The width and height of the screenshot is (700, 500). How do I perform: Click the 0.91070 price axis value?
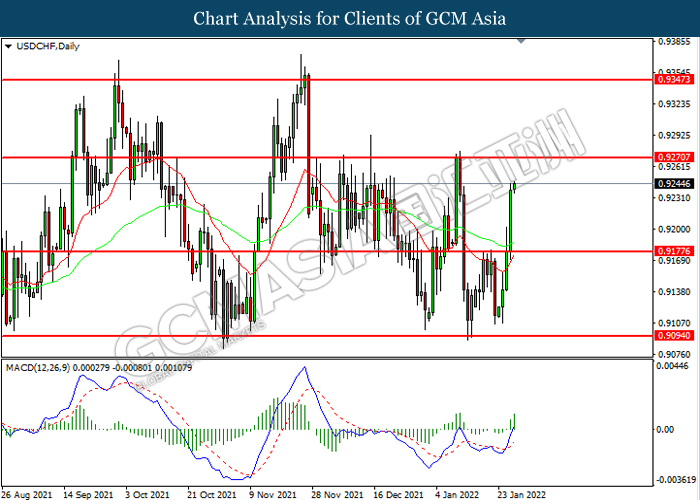pyautogui.click(x=675, y=323)
